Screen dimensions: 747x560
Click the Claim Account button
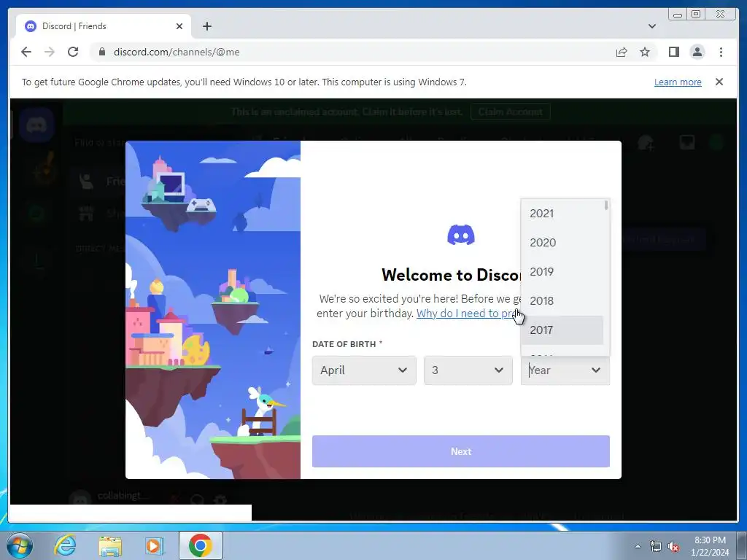point(510,112)
